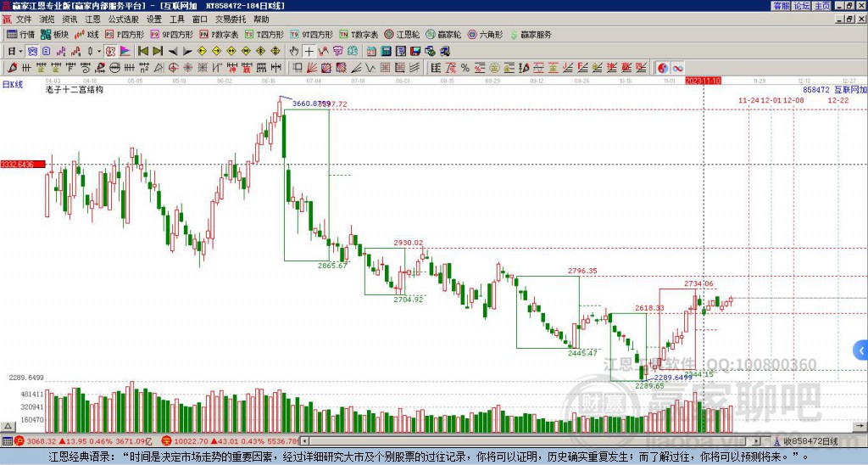This screenshot has width=868, height=465.
Task: Expand the blue side-panel chevron on right edge
Action: [x=861, y=350]
